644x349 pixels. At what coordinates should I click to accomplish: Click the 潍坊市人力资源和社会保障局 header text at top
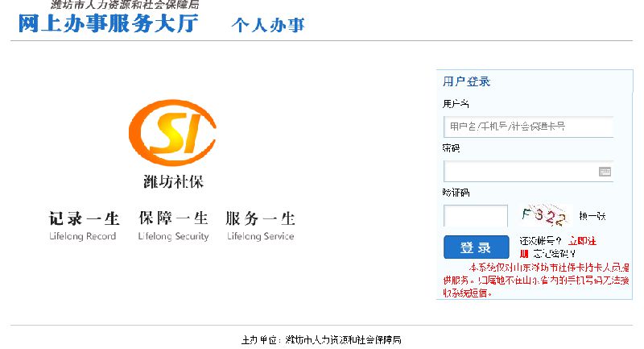[125, 5]
